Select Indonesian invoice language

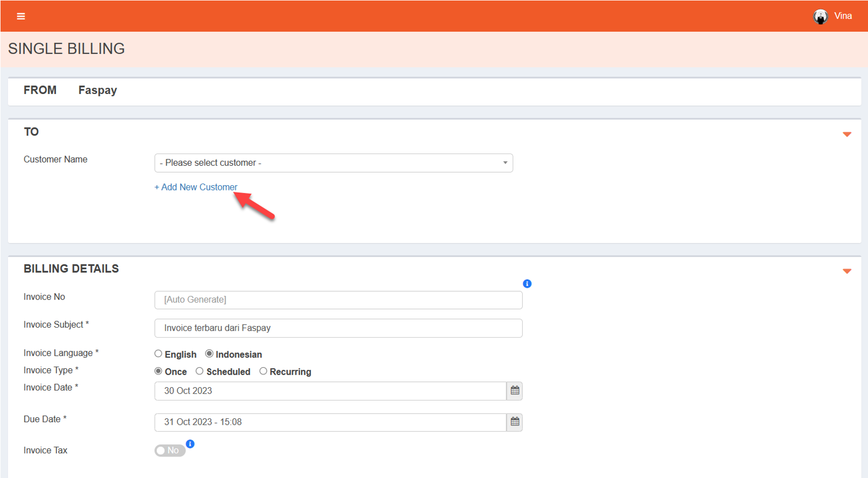(210, 354)
